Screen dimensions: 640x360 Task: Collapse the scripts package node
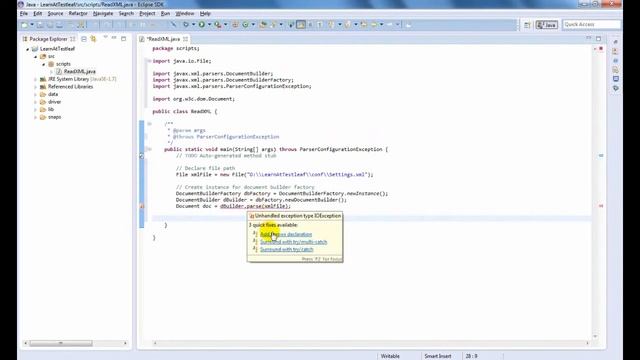click(x=44, y=64)
